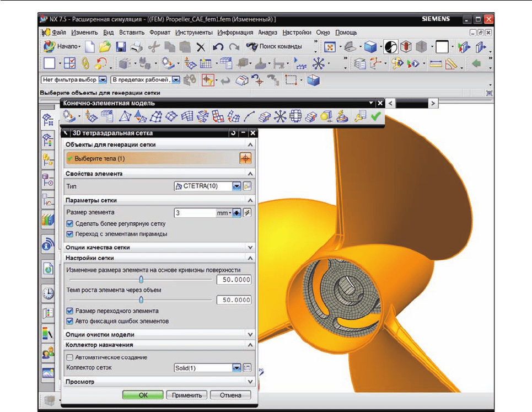Open the books library icon in sidebar
This screenshot has width=532, height=412.
click(48, 219)
